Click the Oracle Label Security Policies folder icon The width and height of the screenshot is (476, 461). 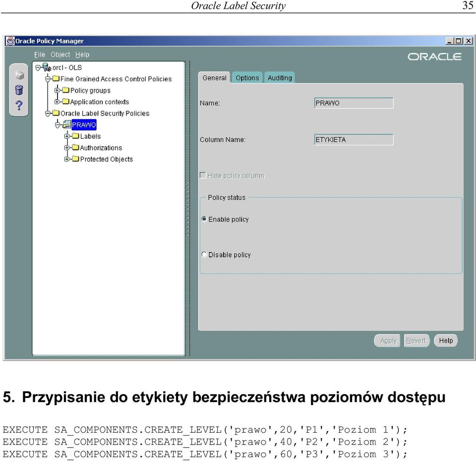tap(56, 113)
